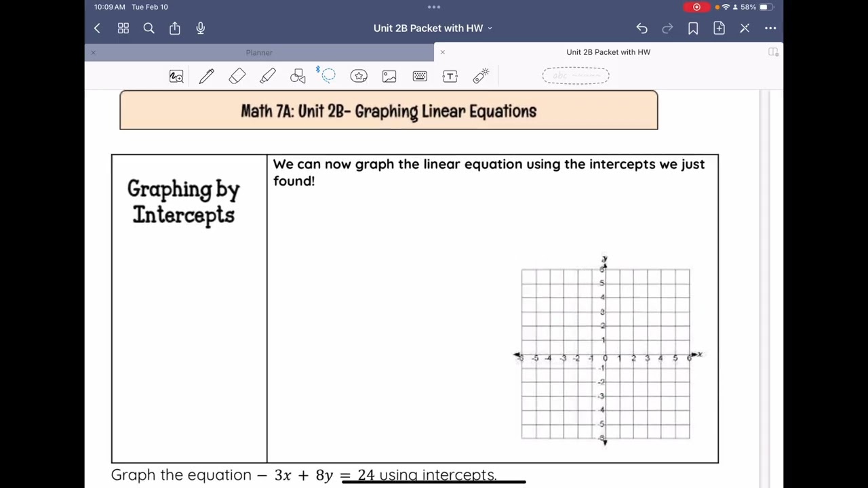Select the Eraser tool
This screenshot has width=868, height=488.
pyautogui.click(x=237, y=76)
